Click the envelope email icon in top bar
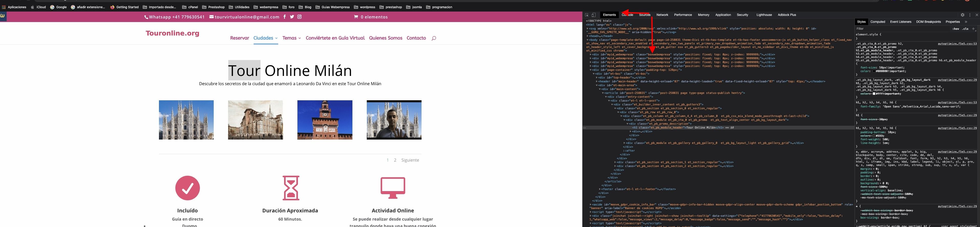Screen dimensions: 980x227 (211, 17)
